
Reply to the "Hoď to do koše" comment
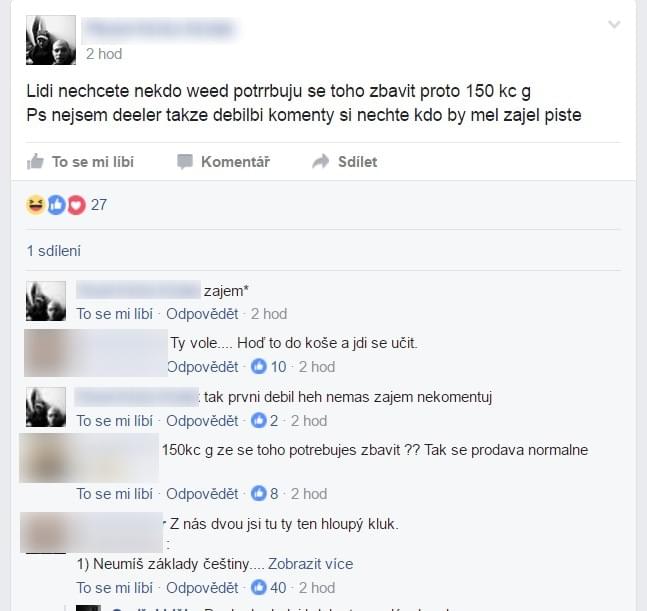(203, 367)
